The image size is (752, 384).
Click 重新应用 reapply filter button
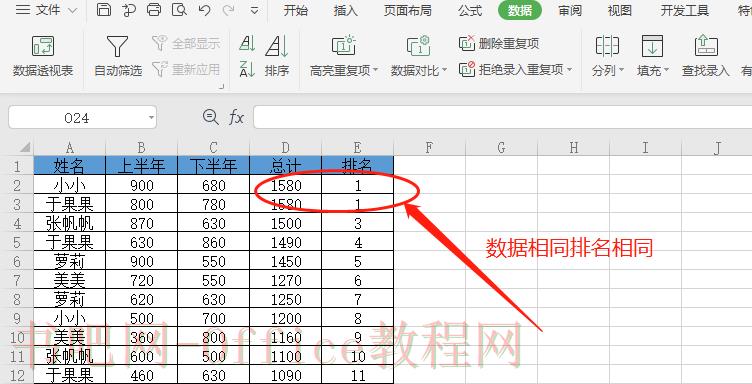(186, 70)
